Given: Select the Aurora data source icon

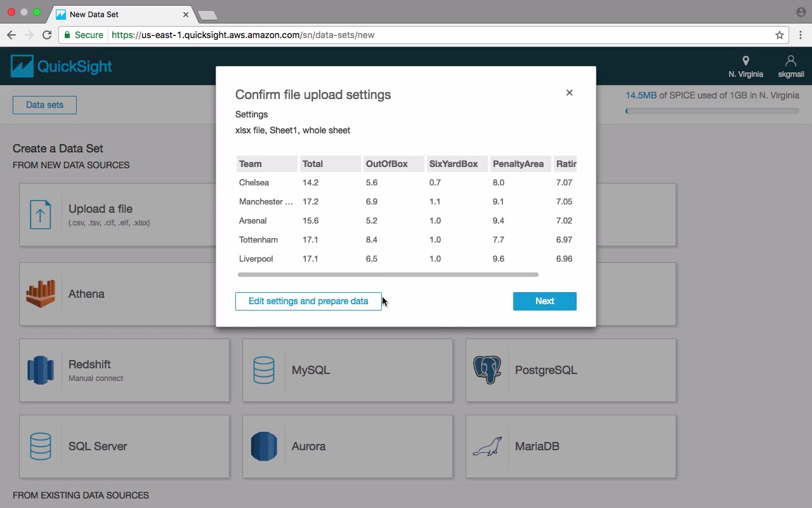Looking at the screenshot, I should point(264,446).
